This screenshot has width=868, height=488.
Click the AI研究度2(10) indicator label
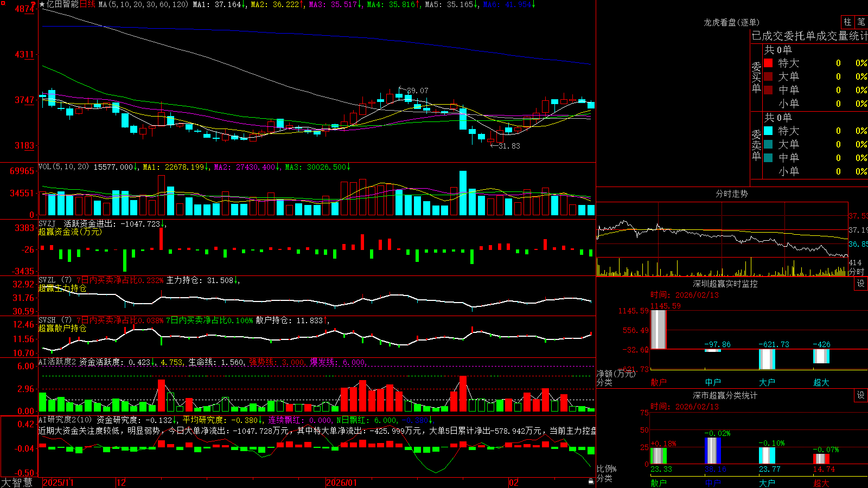[65, 420]
